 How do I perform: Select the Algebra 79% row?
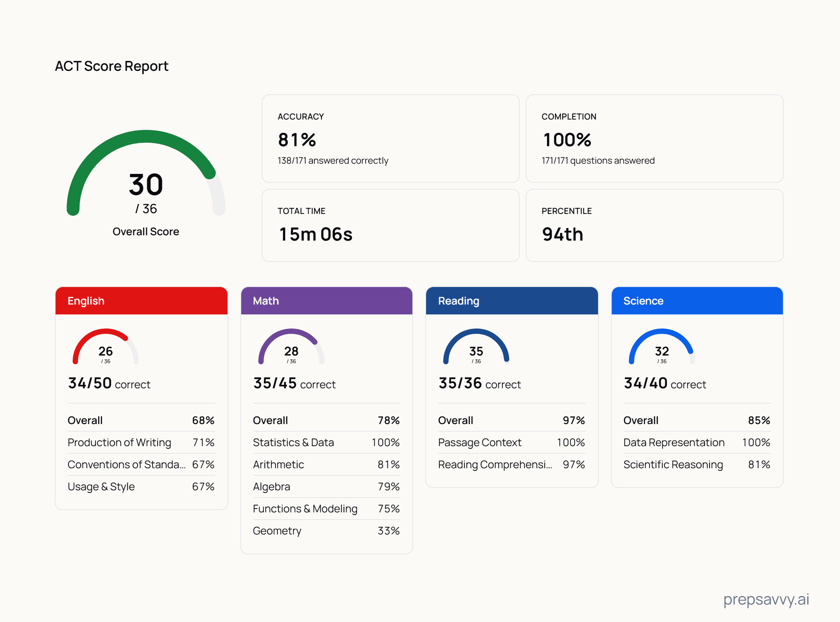click(x=327, y=486)
